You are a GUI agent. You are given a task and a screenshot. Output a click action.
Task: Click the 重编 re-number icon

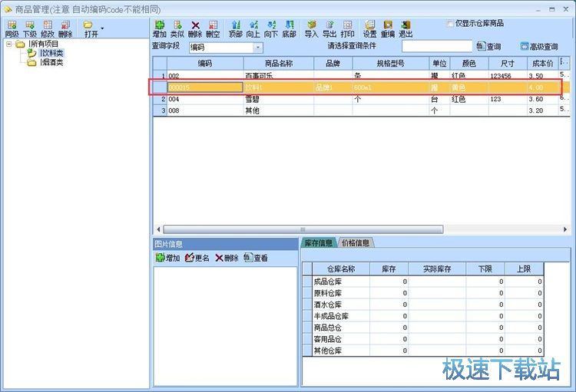coord(388,29)
